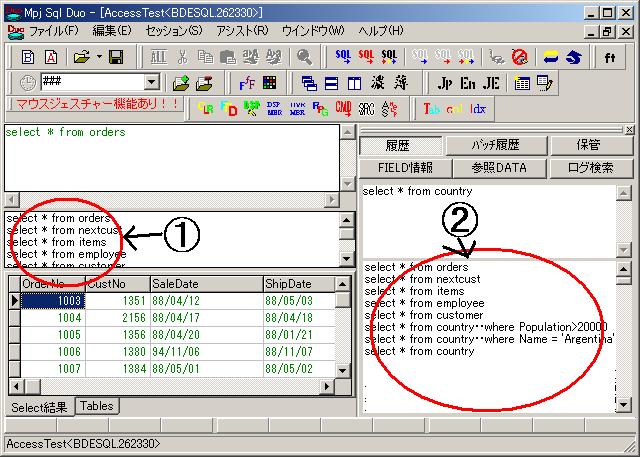Open the バッチ履歴 panel

pos(496,145)
